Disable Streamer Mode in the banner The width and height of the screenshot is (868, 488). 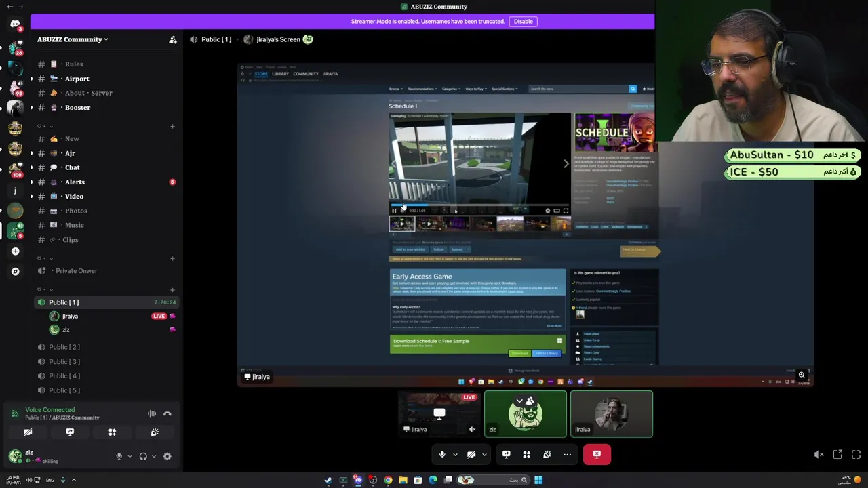523,21
